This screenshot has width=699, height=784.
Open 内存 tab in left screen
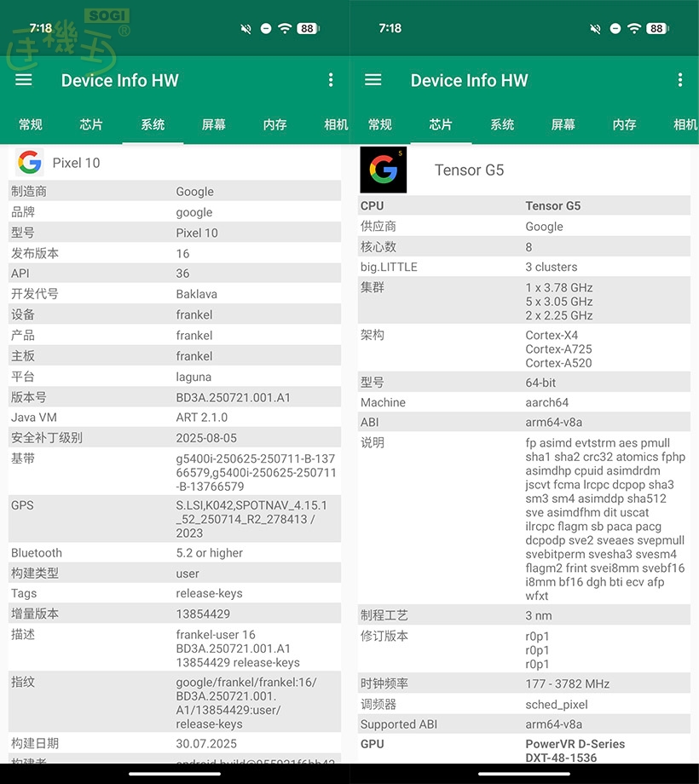tap(275, 124)
